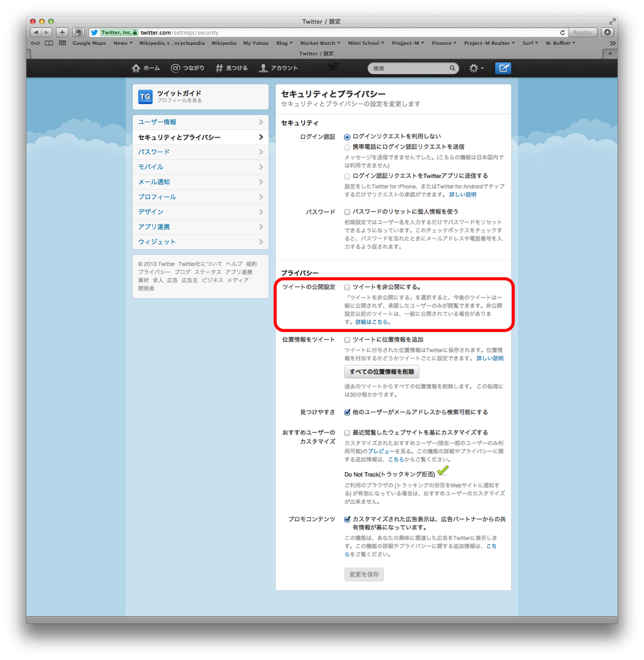Viewport: 644px width, 660px height.
Task: Open アプリ連携 settings section
Action: point(201,227)
